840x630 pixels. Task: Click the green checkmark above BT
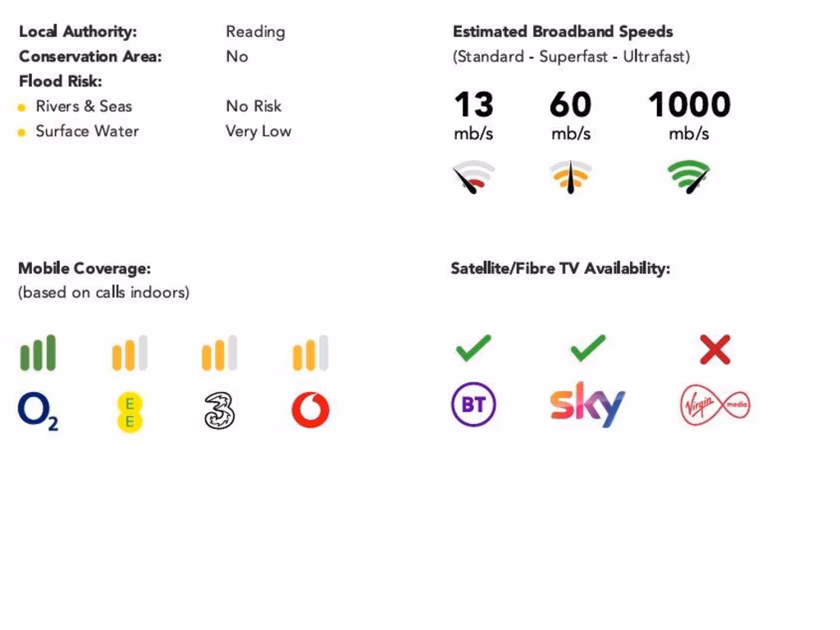pyautogui.click(x=473, y=348)
